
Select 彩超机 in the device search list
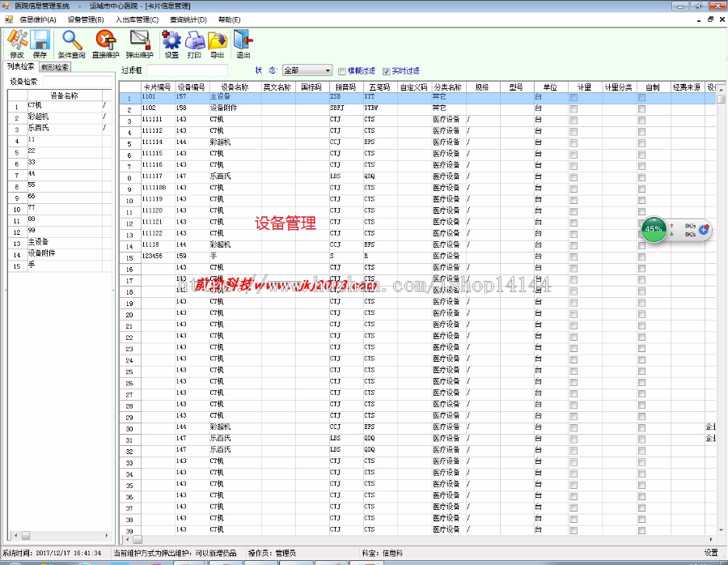[x=39, y=116]
